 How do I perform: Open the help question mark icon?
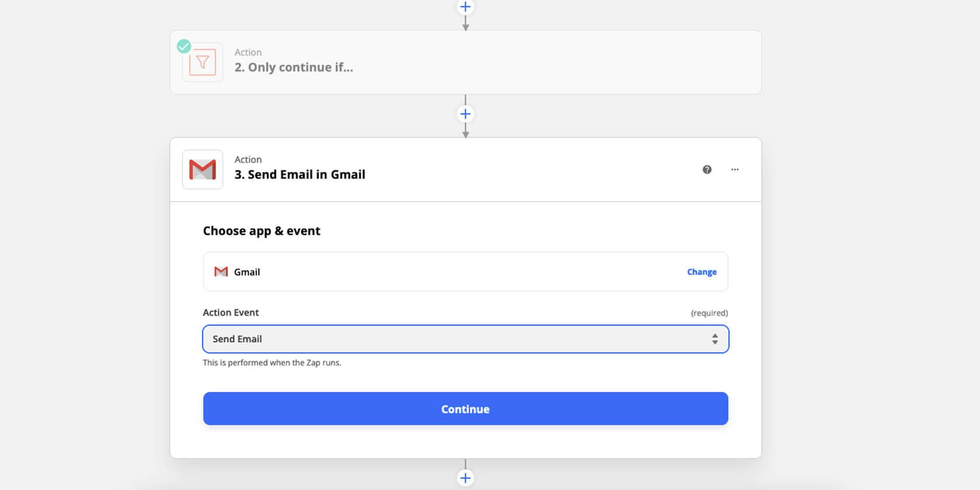[706, 170]
